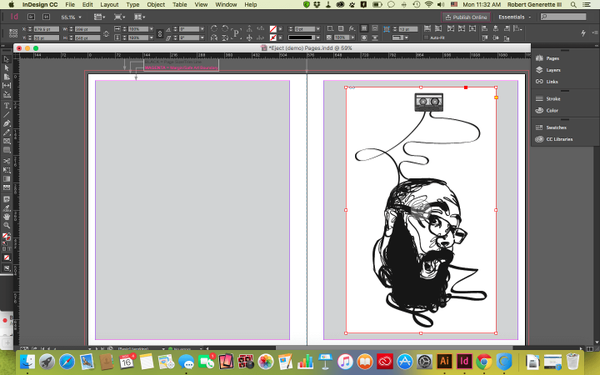Click the fill color swatch in control bar
Viewport: 600px width, 375px height.
(x=273, y=29)
